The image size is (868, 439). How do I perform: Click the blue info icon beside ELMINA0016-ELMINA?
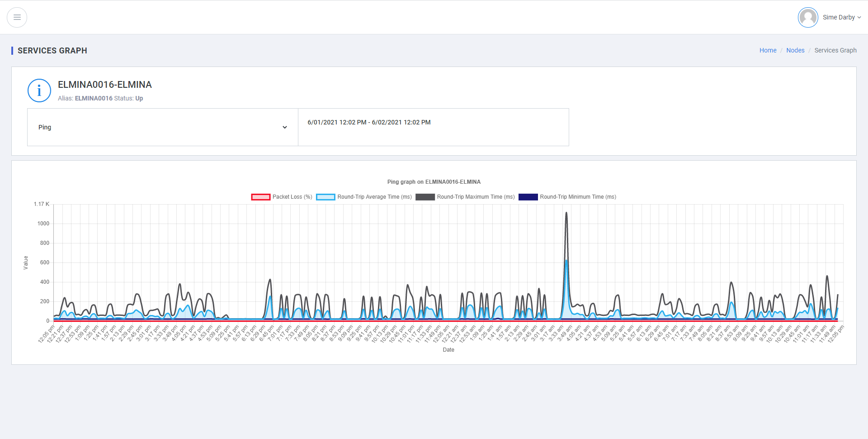click(x=39, y=91)
